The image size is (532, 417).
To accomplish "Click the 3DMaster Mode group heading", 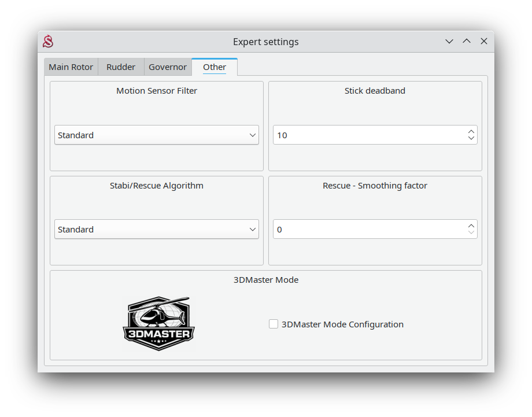I will click(x=266, y=280).
